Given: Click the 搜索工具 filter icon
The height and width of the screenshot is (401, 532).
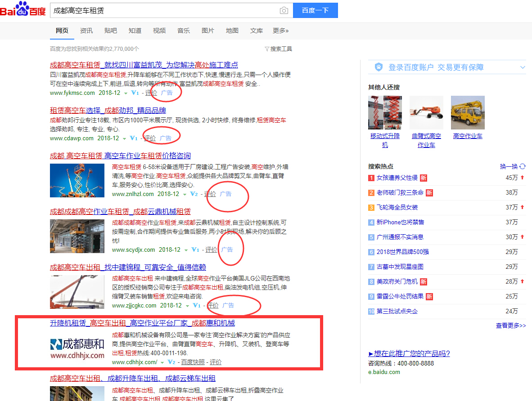Looking at the screenshot, I should tap(267, 49).
